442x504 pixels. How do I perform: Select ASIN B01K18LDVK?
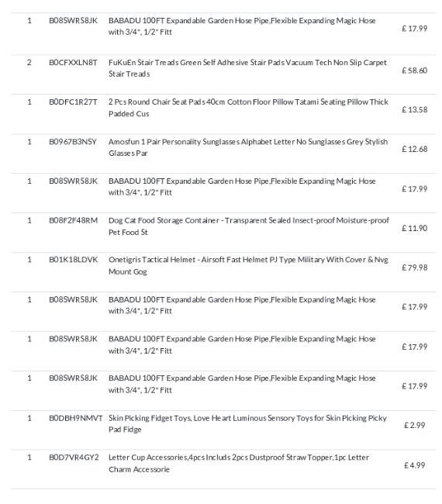[x=73, y=260]
